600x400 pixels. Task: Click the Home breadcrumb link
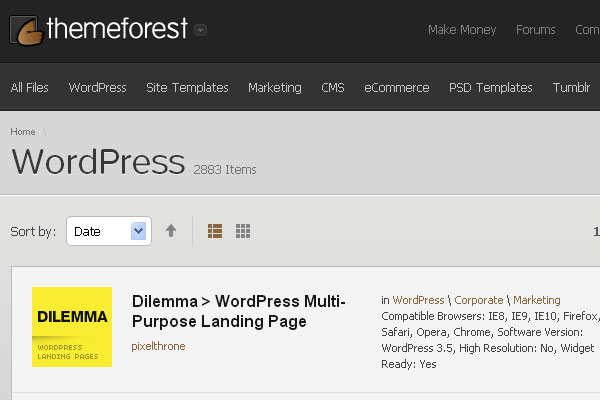click(x=23, y=132)
